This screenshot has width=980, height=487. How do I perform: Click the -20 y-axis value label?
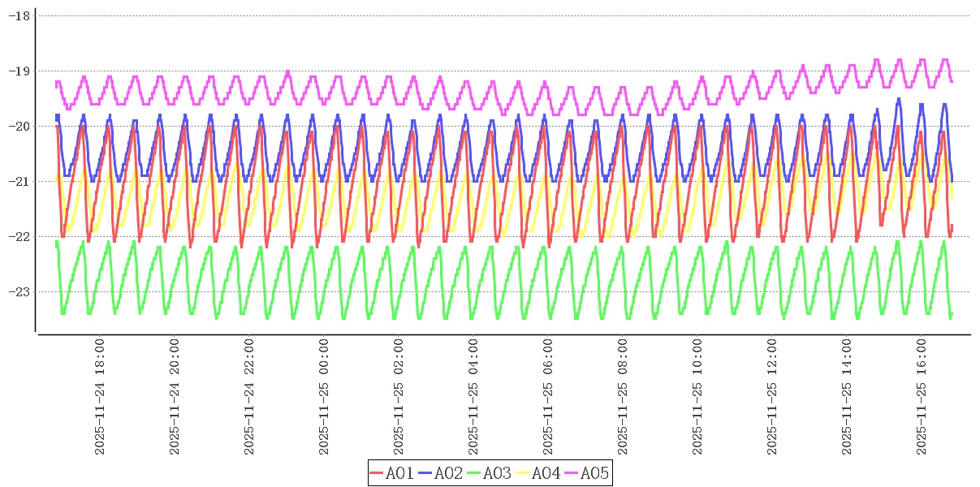[x=18, y=127]
